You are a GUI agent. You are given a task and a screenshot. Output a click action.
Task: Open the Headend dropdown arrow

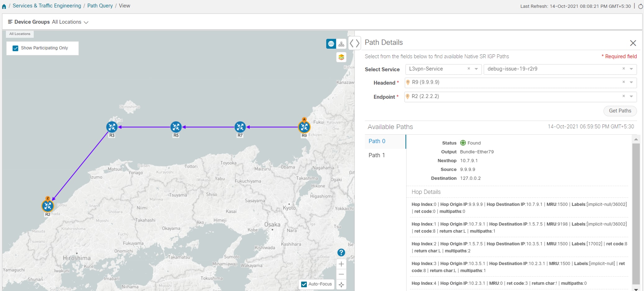pyautogui.click(x=632, y=82)
